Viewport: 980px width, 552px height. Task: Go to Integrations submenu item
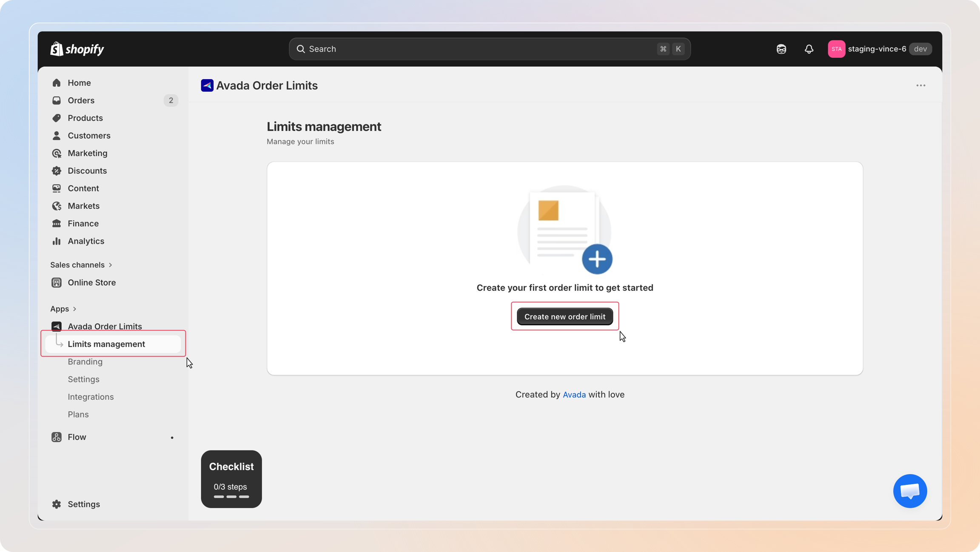point(91,397)
